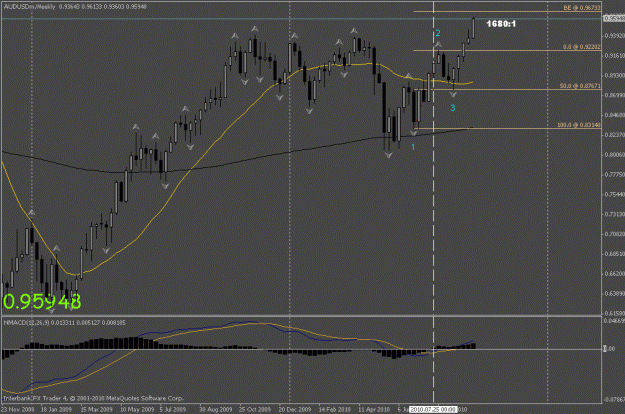Click the large green 0.95948 price readout
The image size is (625, 414).
point(42,302)
